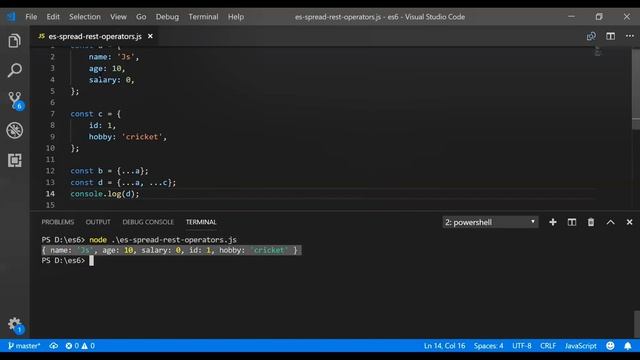Change encoding via UTF-8
This screenshot has width=640, height=360.
pyautogui.click(x=522, y=346)
